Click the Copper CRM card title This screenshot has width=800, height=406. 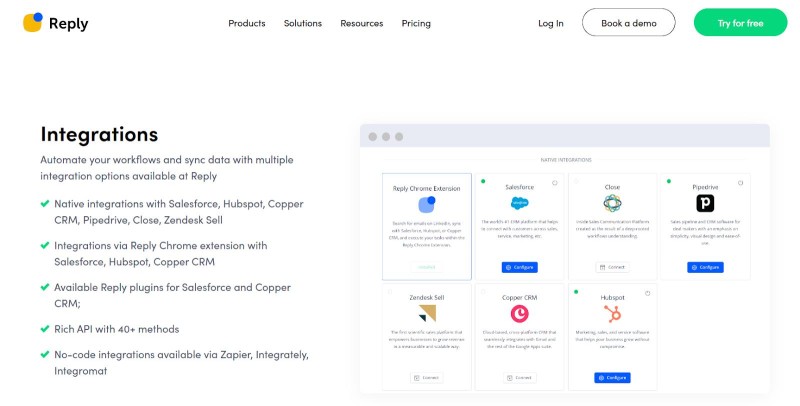click(519, 297)
